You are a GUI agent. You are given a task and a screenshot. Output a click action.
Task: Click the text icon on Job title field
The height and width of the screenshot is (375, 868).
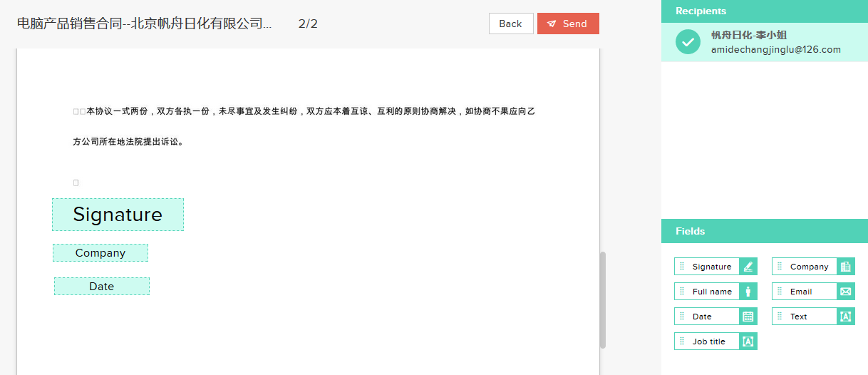pyautogui.click(x=748, y=341)
